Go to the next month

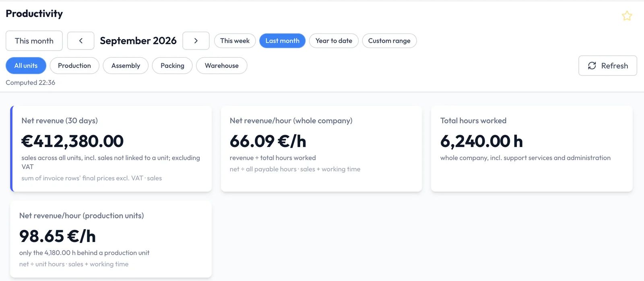click(x=196, y=41)
